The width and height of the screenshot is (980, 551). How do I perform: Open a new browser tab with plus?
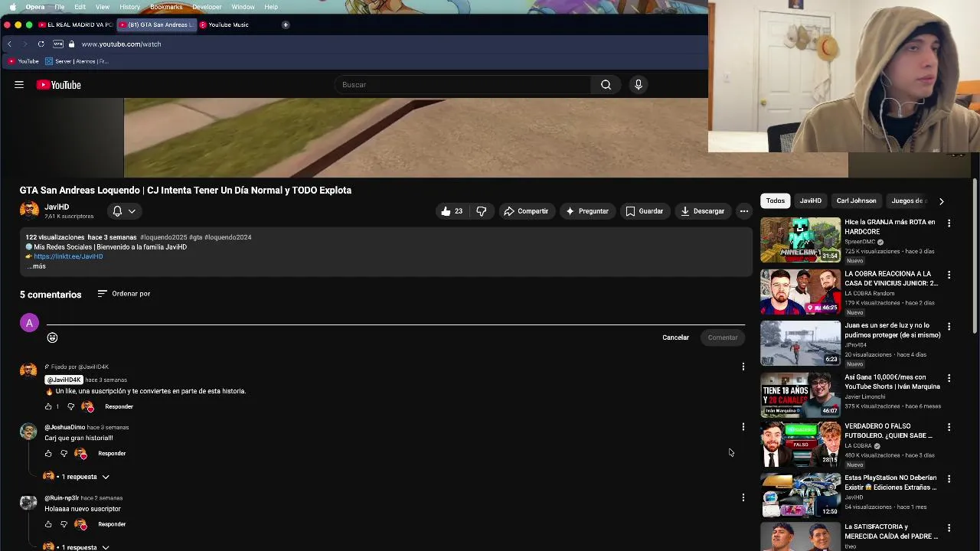pos(286,24)
